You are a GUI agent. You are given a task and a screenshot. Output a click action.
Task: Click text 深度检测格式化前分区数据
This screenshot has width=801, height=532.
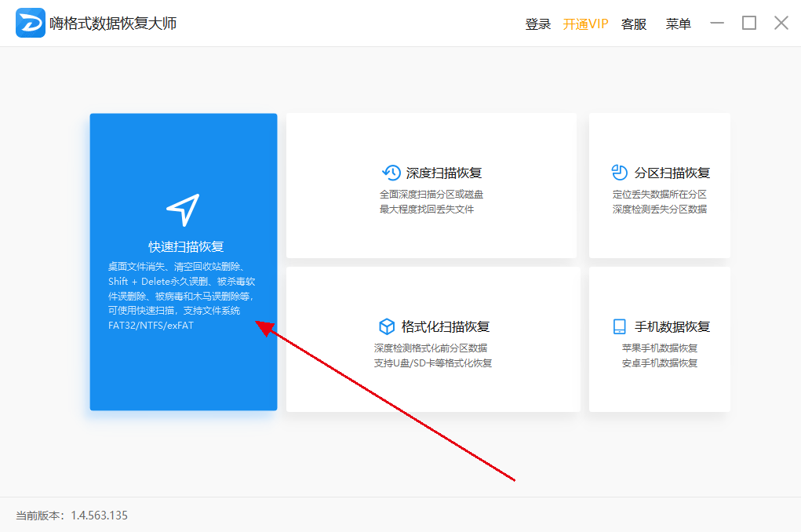431,348
